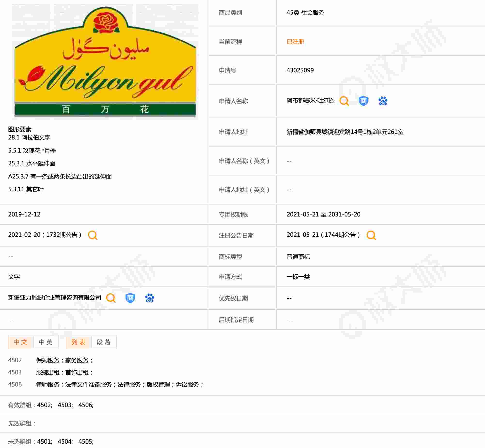
Task: Click the applicant address text 新疆省伽师县
Action: coord(345,132)
